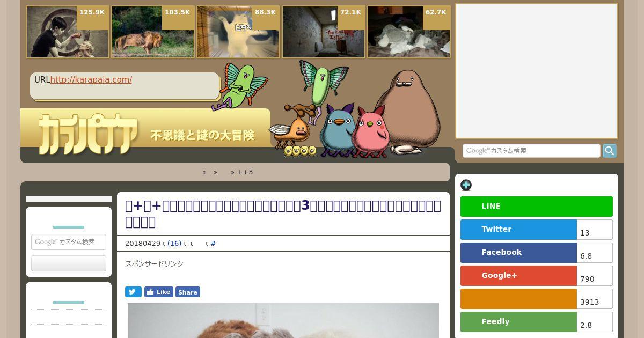The width and height of the screenshot is (644, 338).
Task: Tweet article with small Twitter bird button
Action: pos(133,292)
